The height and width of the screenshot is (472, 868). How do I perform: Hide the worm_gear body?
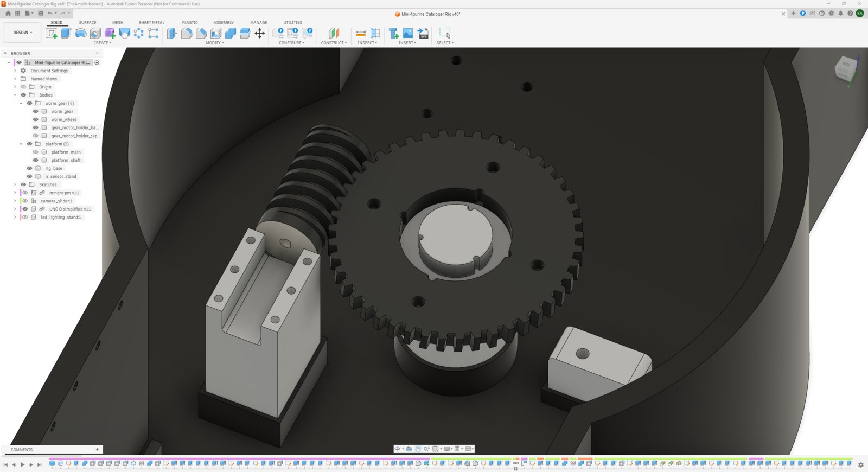click(x=36, y=111)
